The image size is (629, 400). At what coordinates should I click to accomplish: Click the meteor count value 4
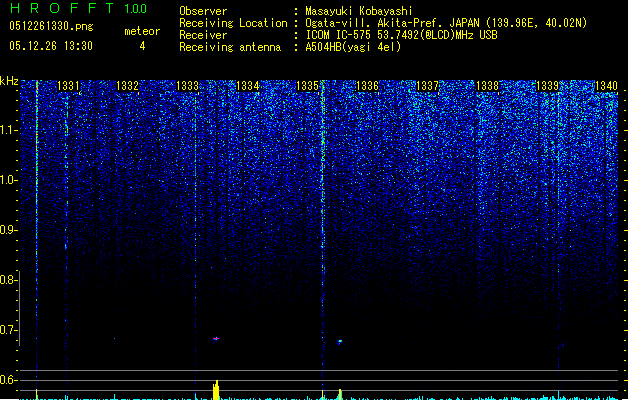[x=142, y=46]
